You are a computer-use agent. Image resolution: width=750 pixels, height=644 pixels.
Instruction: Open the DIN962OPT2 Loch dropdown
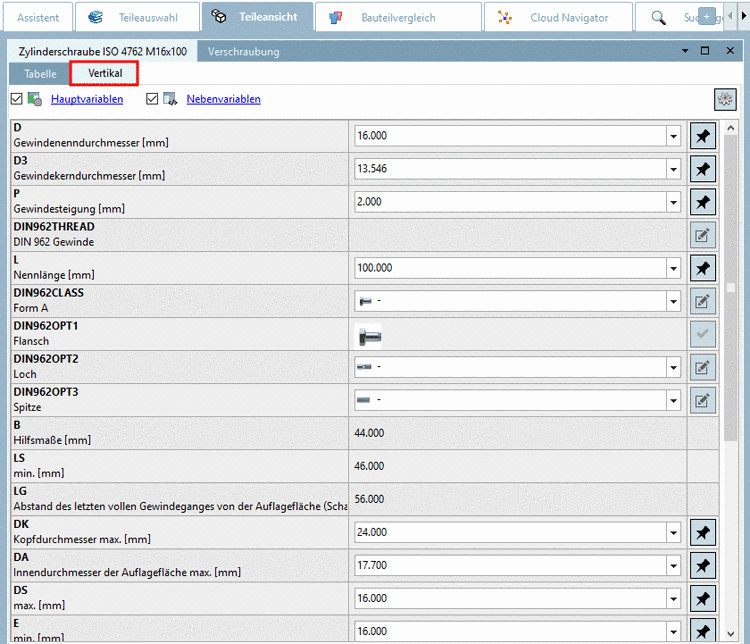click(673, 367)
